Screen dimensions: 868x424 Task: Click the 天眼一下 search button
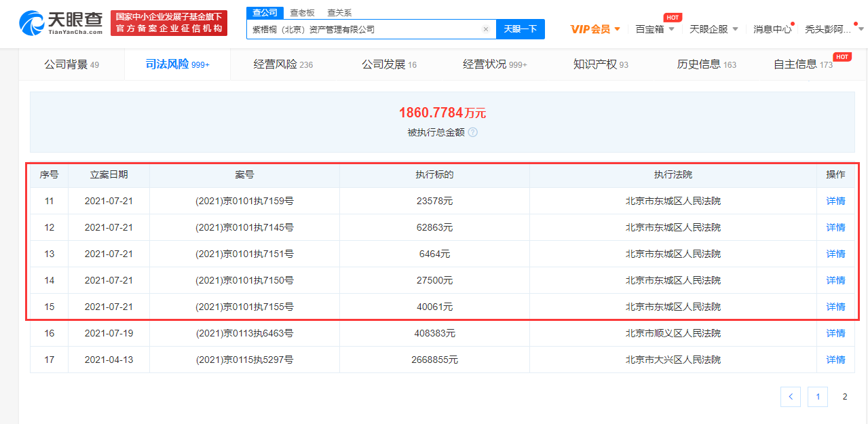pyautogui.click(x=521, y=29)
